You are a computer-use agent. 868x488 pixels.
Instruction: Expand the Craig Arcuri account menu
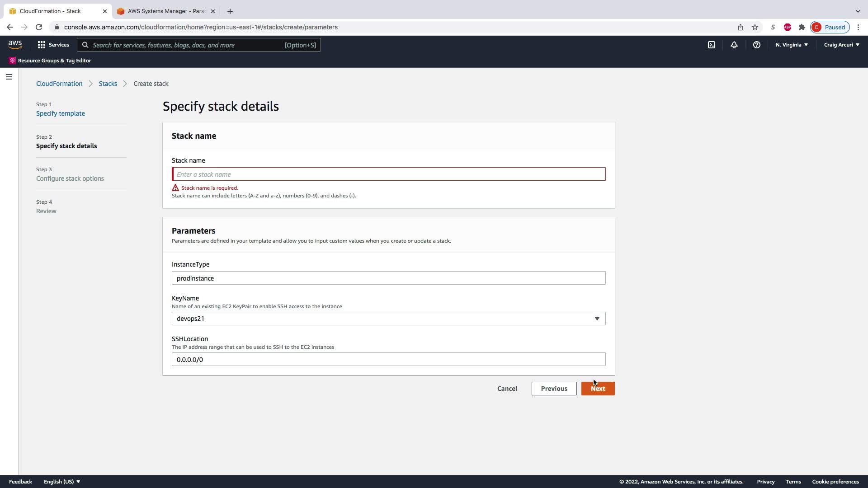(x=841, y=45)
